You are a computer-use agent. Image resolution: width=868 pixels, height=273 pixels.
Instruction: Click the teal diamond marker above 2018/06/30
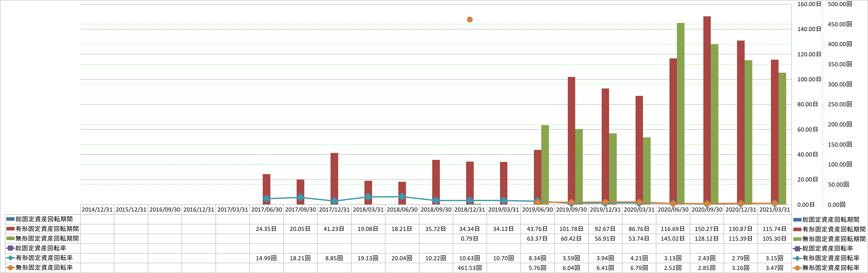point(402,197)
